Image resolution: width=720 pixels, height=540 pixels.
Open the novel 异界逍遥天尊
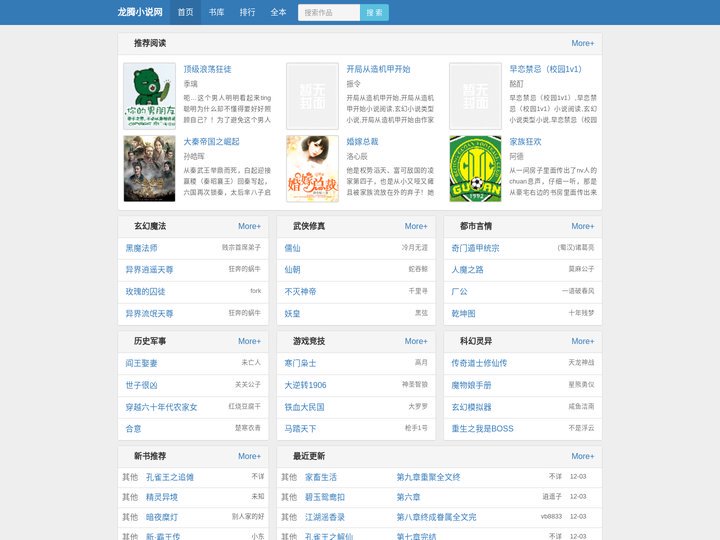(x=149, y=270)
